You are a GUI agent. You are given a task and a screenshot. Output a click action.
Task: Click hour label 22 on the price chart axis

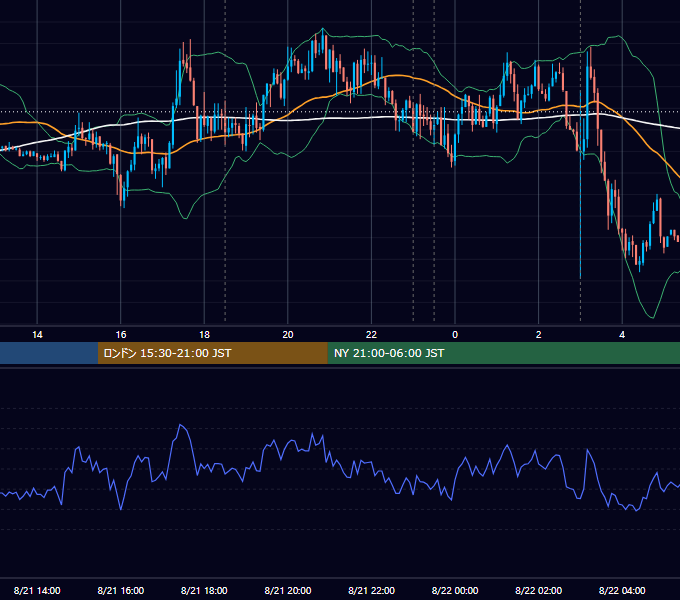(371, 335)
